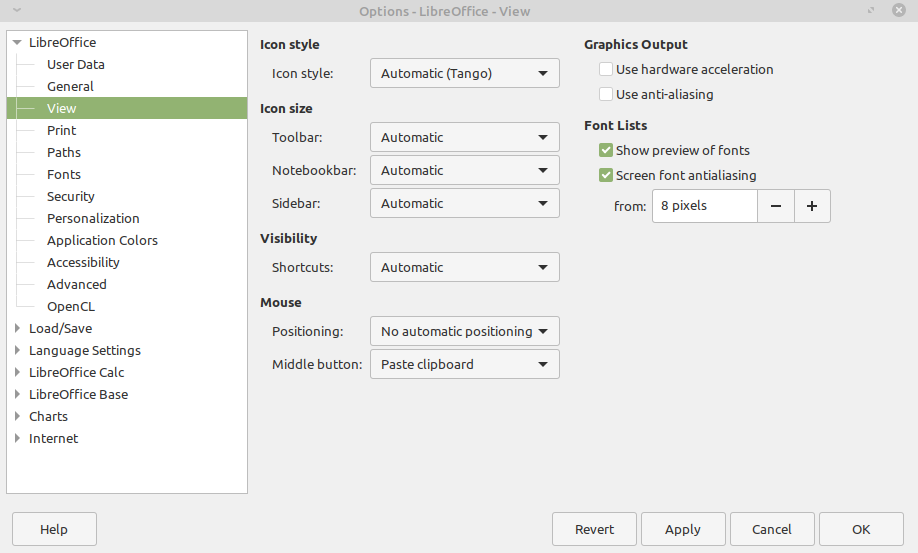Click the Apply button

click(x=683, y=529)
